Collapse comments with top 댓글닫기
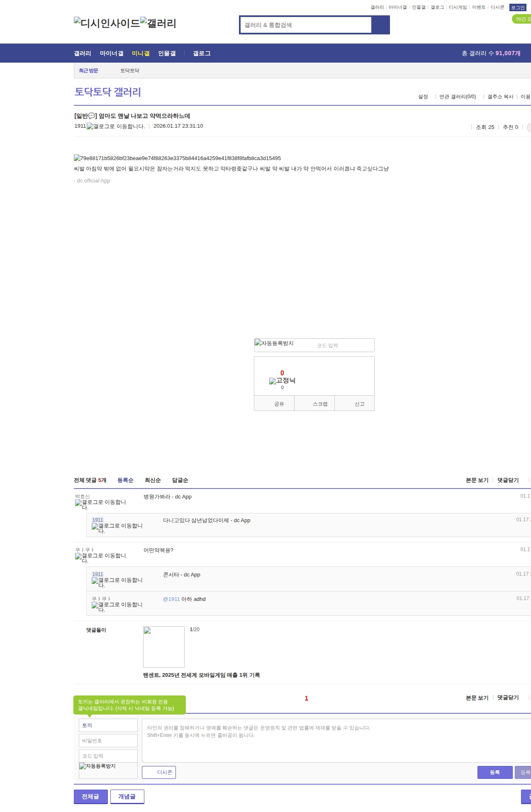Viewport: 531px width, 812px height. [508, 480]
